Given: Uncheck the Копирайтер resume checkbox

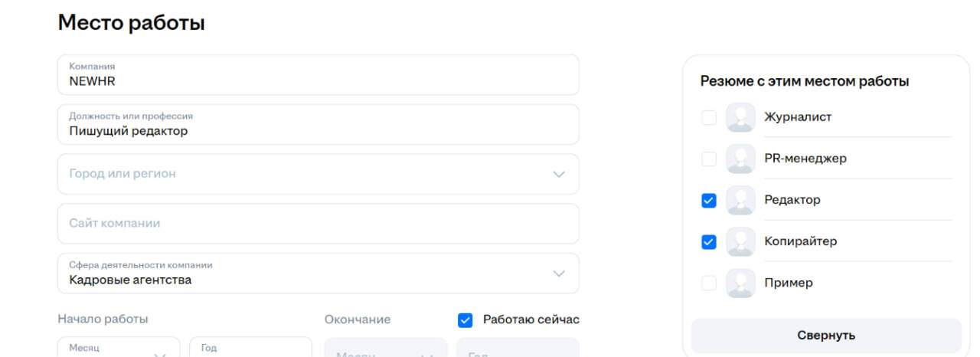Looking at the screenshot, I should pyautogui.click(x=709, y=241).
